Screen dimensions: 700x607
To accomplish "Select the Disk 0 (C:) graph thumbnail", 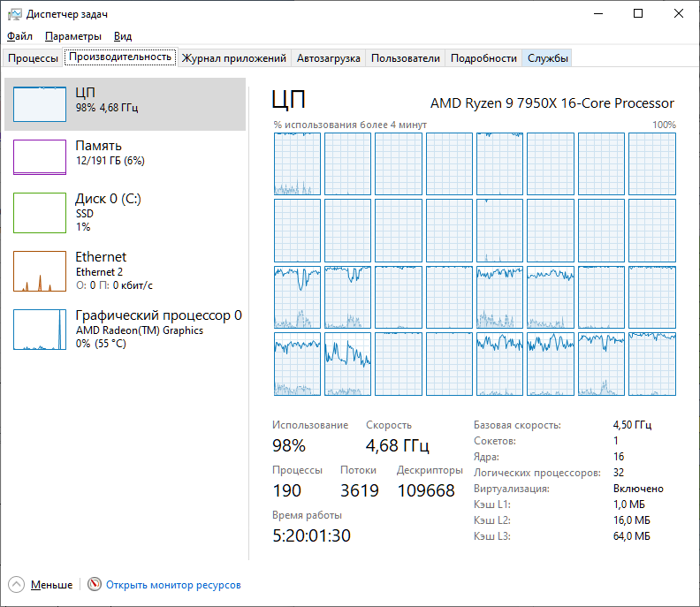I will (40, 213).
